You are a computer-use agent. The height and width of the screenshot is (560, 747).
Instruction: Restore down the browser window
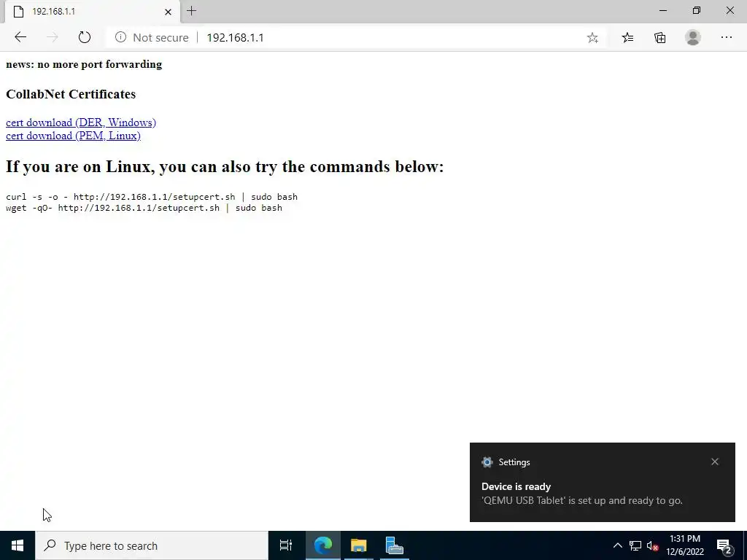(697, 10)
